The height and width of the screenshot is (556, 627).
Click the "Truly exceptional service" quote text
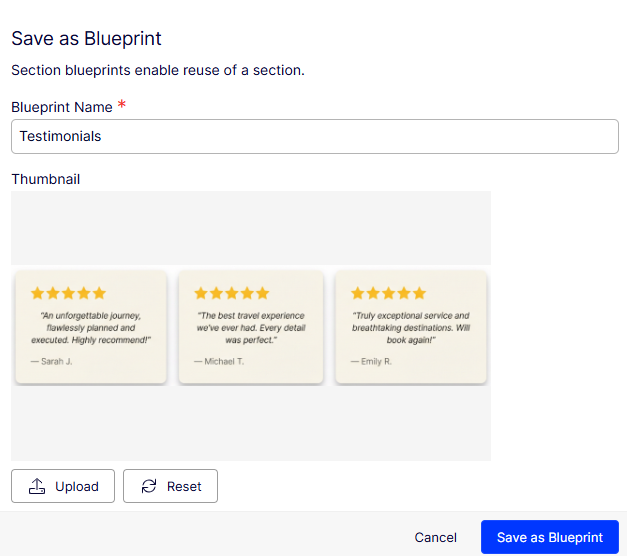[x=411, y=328]
